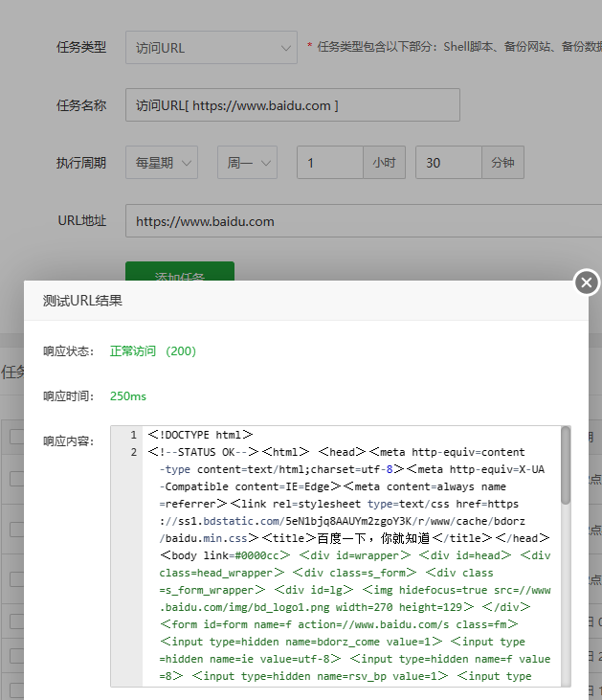This screenshot has height=700, width=602.
Task: Click the response content scrollbar thumb
Action: pos(566,465)
